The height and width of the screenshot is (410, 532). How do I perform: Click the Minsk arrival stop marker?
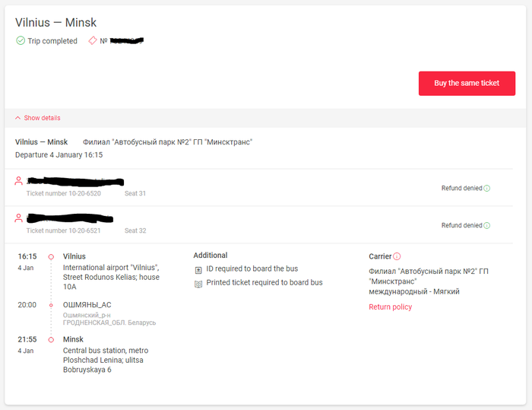click(51, 339)
